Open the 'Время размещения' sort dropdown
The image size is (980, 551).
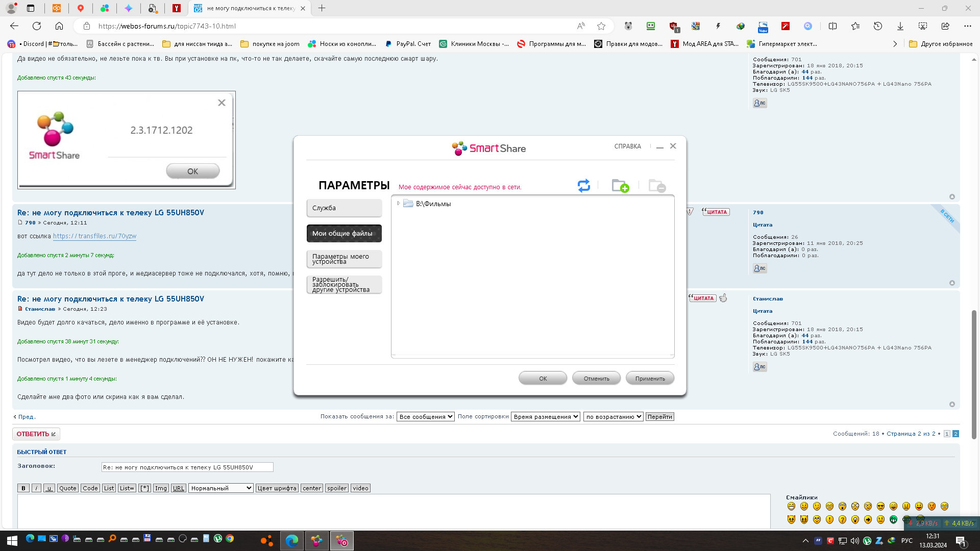tap(545, 417)
